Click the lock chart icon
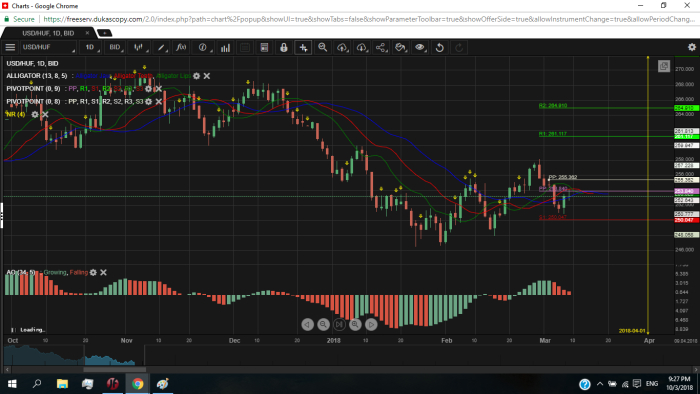 pyautogui.click(x=283, y=47)
